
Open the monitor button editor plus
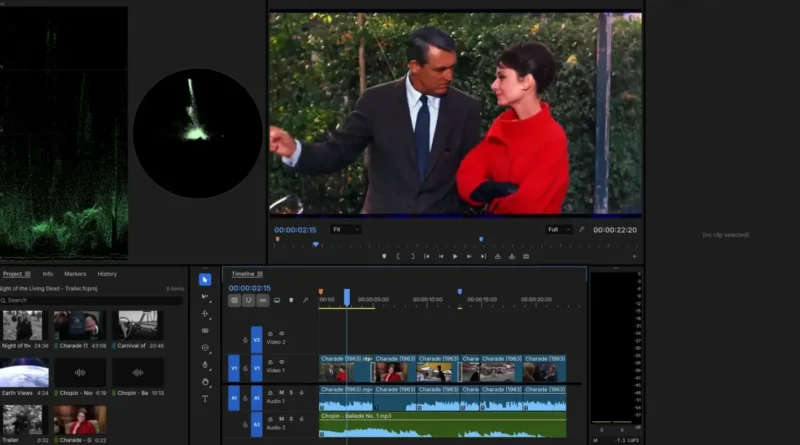click(635, 257)
